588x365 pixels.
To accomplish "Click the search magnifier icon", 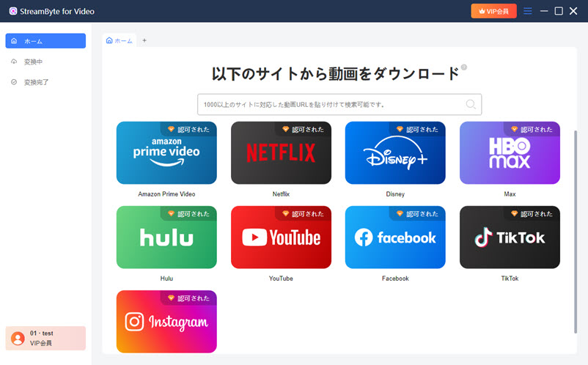I will tap(471, 104).
